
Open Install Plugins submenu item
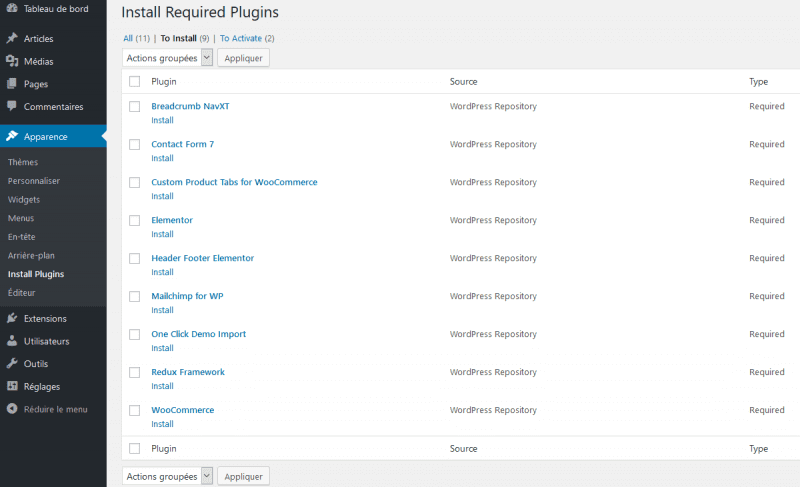tap(36, 274)
